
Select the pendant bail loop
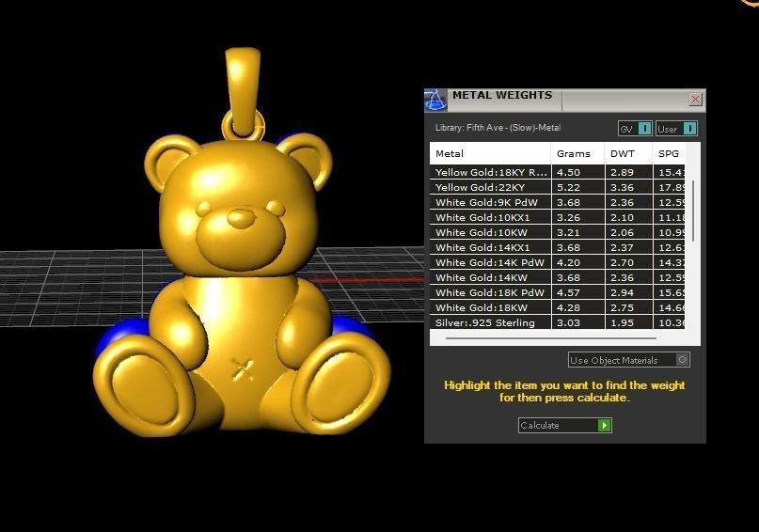point(243,92)
